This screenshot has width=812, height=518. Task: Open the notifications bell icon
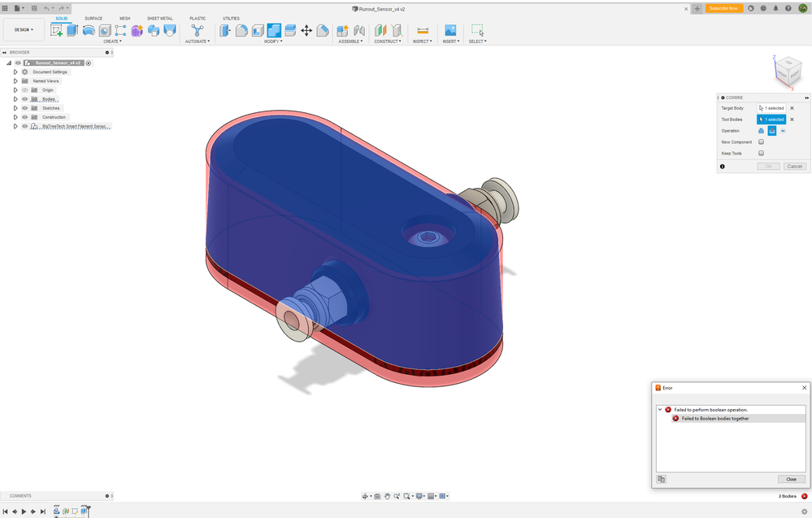[x=775, y=8]
